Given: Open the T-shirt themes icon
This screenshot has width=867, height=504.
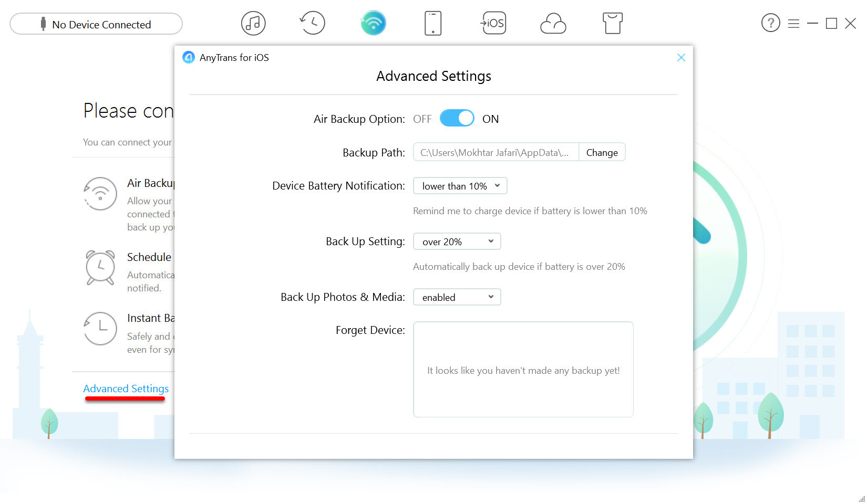Looking at the screenshot, I should click(x=612, y=24).
